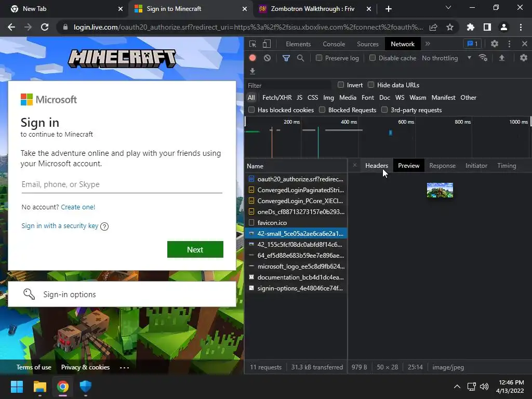Toggle Chrome side panel icon
The image size is (532, 399).
coord(487,27)
